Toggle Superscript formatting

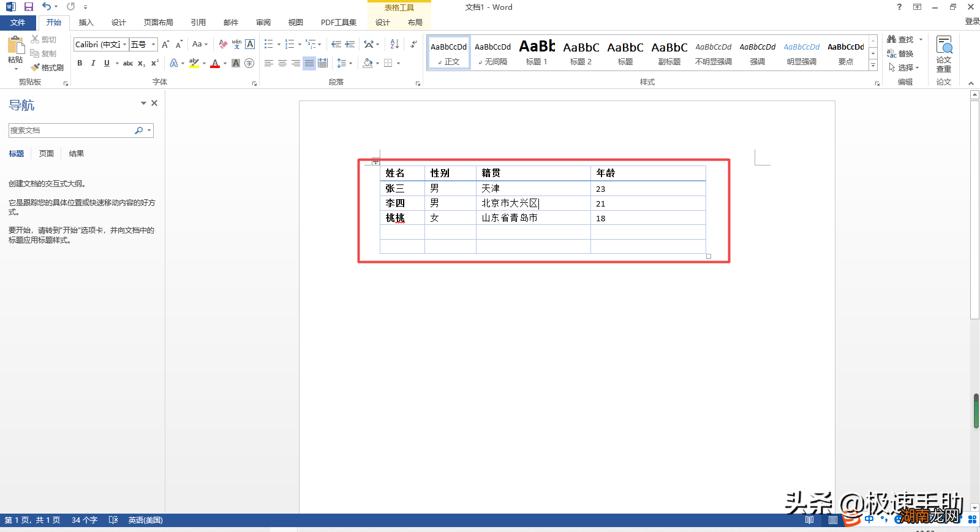pyautogui.click(x=155, y=63)
